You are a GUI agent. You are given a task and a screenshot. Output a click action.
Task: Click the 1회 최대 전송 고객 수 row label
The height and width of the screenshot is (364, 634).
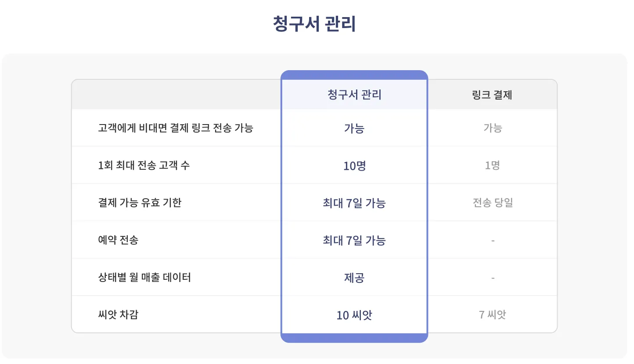point(144,165)
